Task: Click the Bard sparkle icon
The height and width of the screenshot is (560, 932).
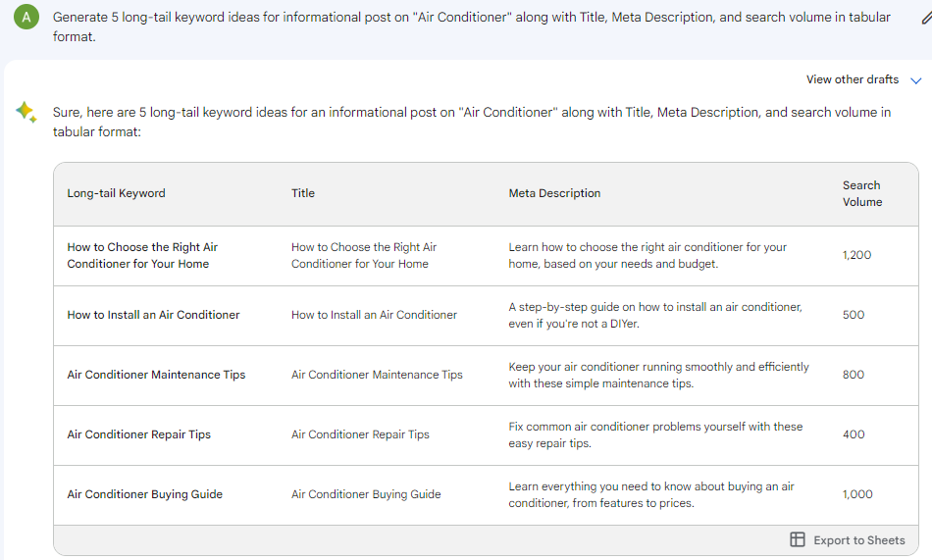Action: [26, 112]
